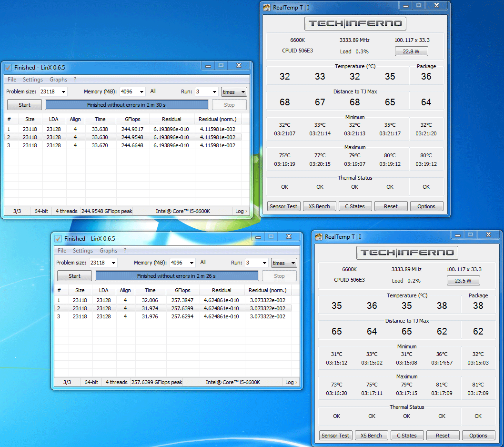The width and height of the screenshot is (504, 447).
Task: Click the Residual (norm.) header in the upper LinX window
Action: coord(218,119)
